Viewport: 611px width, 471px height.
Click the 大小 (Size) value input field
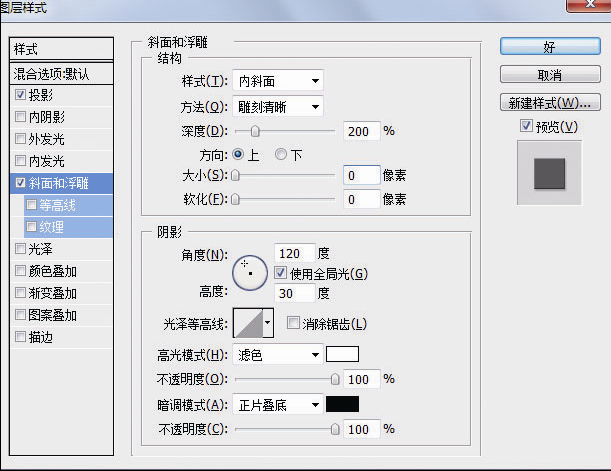coord(361,175)
